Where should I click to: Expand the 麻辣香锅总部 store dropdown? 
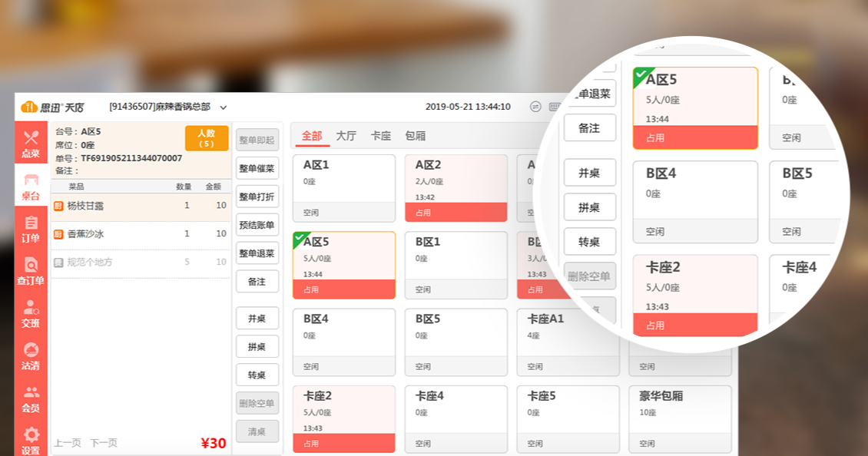click(224, 107)
